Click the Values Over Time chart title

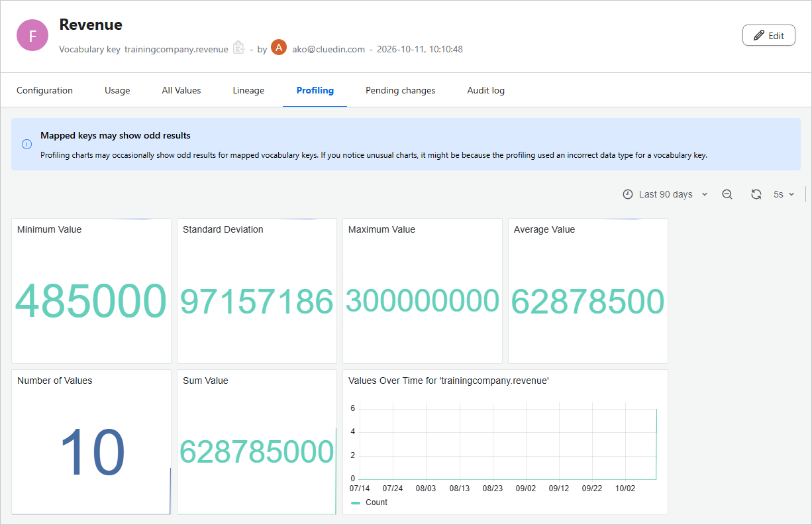(448, 380)
